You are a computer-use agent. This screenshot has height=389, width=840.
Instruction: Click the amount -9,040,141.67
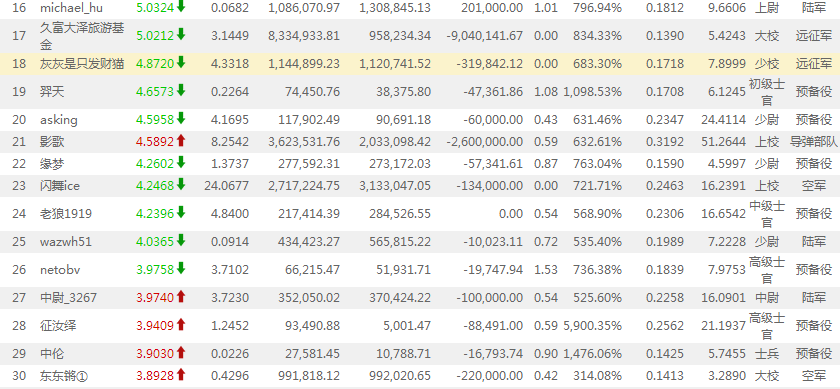(484, 36)
